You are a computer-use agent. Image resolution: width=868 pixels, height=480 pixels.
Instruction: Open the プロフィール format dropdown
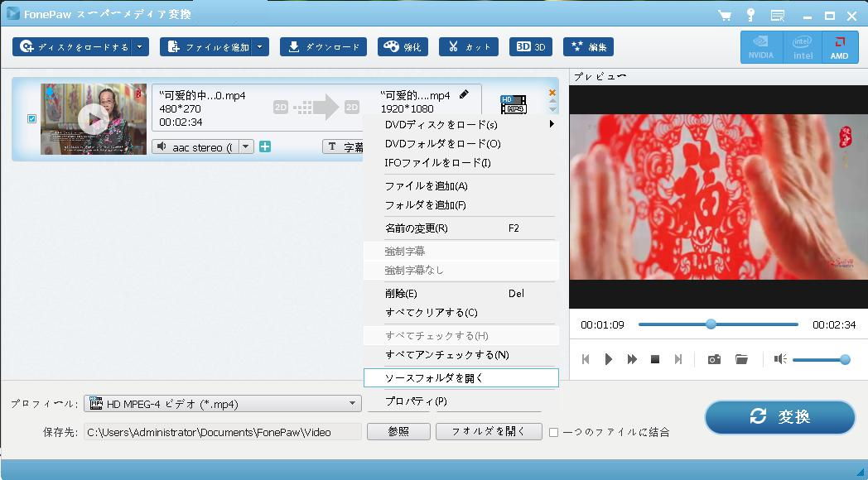[223, 404]
